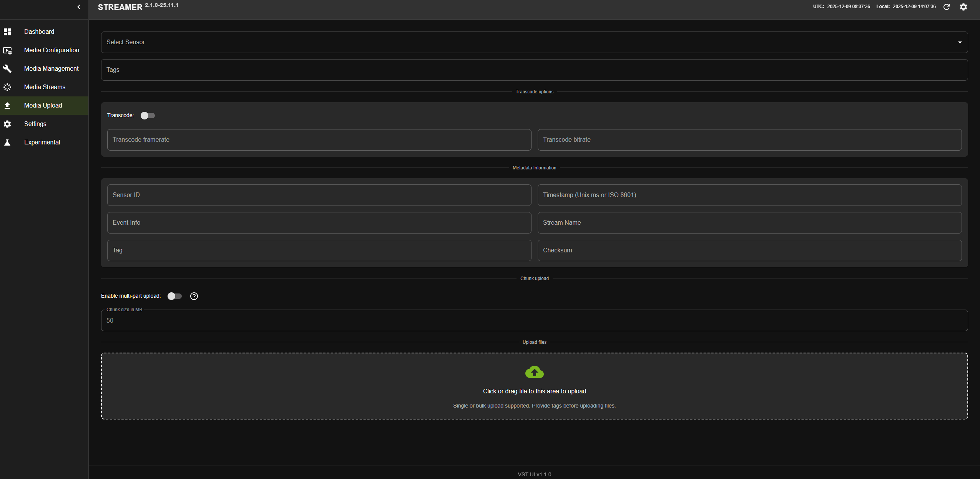Open Settings from the sidebar
This screenshot has width=980, height=479.
point(35,124)
